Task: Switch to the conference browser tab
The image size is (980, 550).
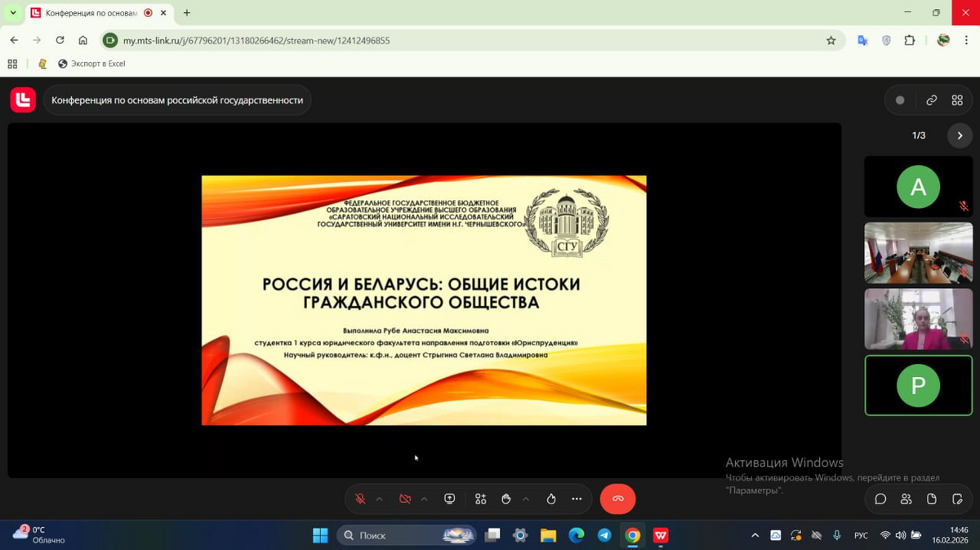Action: coord(90,13)
